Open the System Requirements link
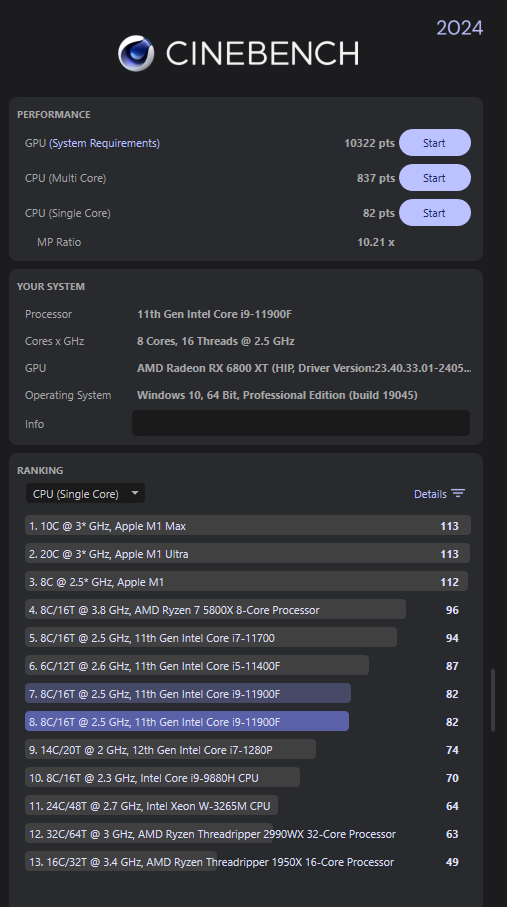 point(104,143)
